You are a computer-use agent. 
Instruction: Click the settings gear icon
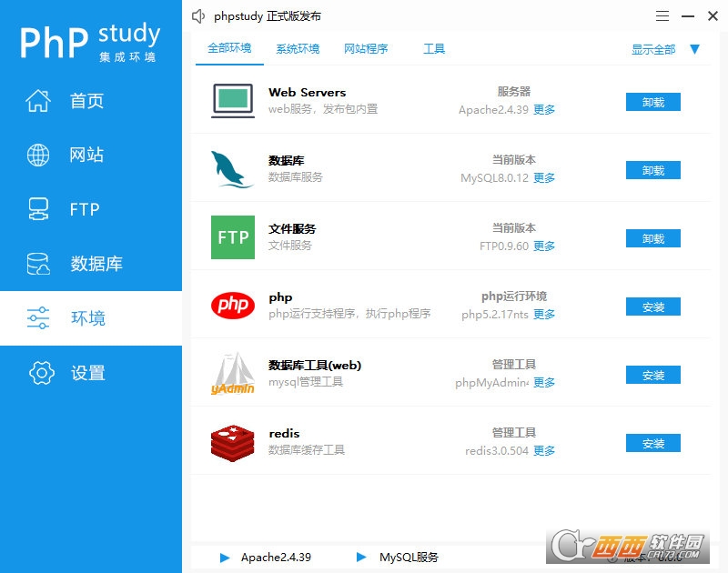tap(41, 373)
